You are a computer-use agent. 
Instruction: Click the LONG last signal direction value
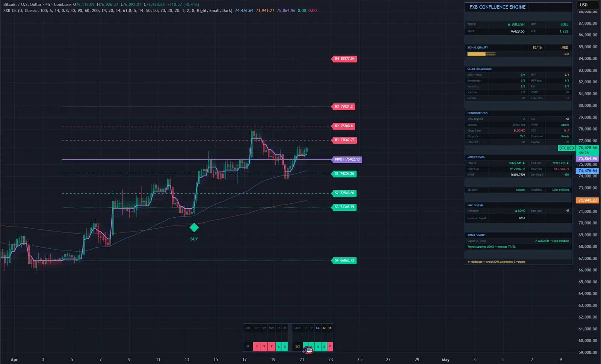(520, 211)
